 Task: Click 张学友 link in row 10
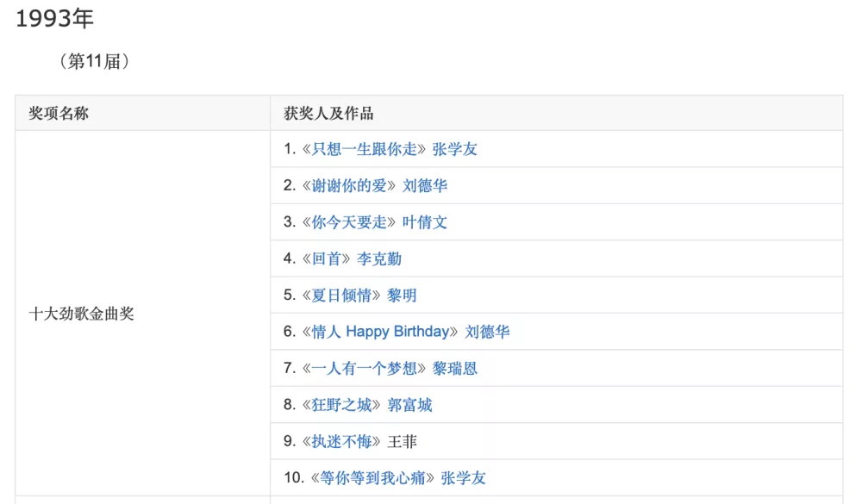(464, 478)
